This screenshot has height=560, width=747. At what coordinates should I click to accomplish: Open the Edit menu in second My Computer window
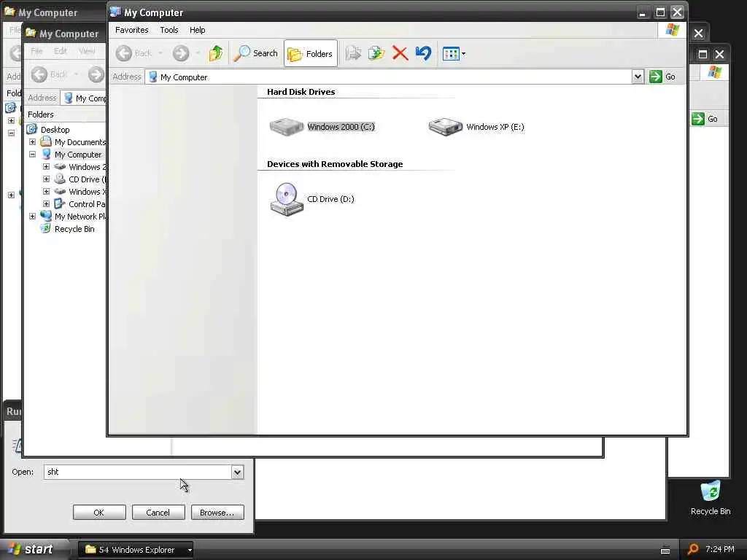(61, 51)
